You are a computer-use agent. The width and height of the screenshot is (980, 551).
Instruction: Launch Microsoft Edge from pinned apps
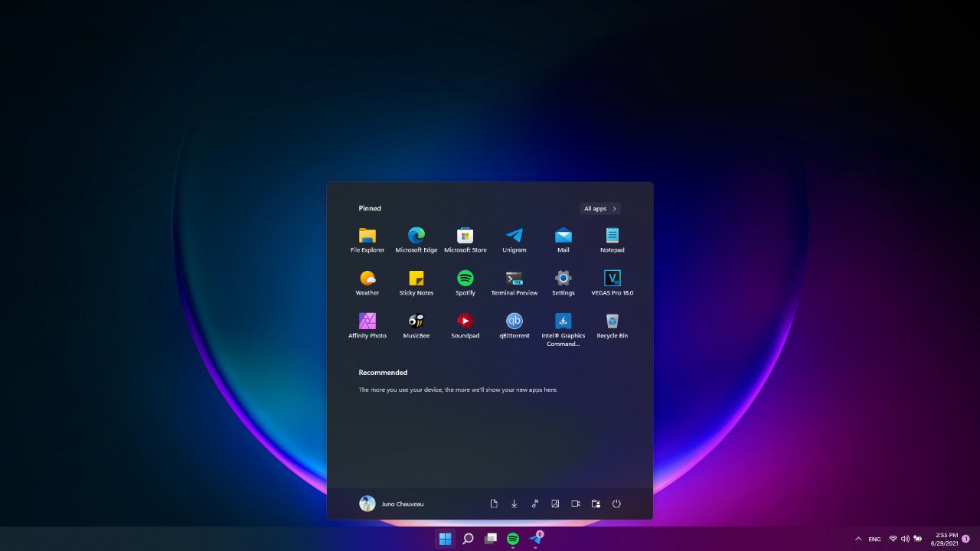416,240
